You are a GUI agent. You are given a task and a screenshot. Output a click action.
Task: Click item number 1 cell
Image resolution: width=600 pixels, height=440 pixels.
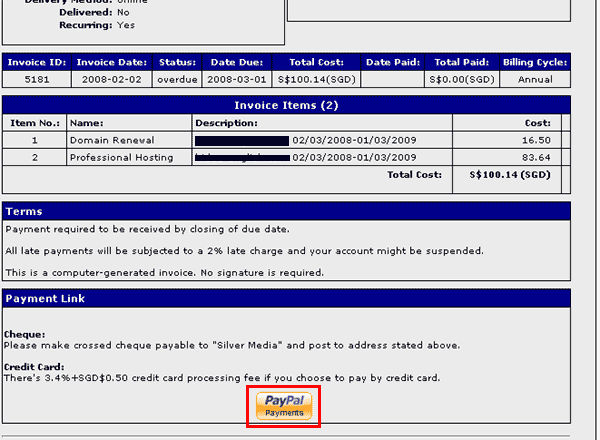click(x=34, y=140)
